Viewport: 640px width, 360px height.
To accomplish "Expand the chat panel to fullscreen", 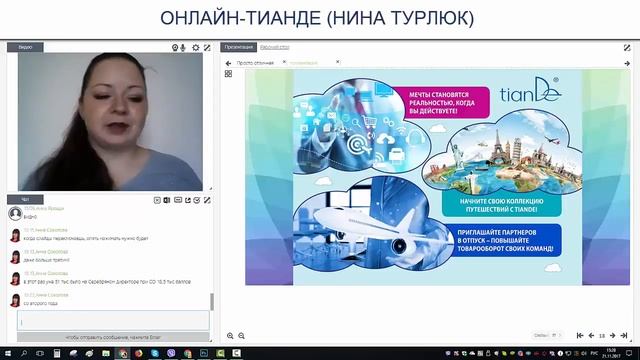I will pos(207,200).
